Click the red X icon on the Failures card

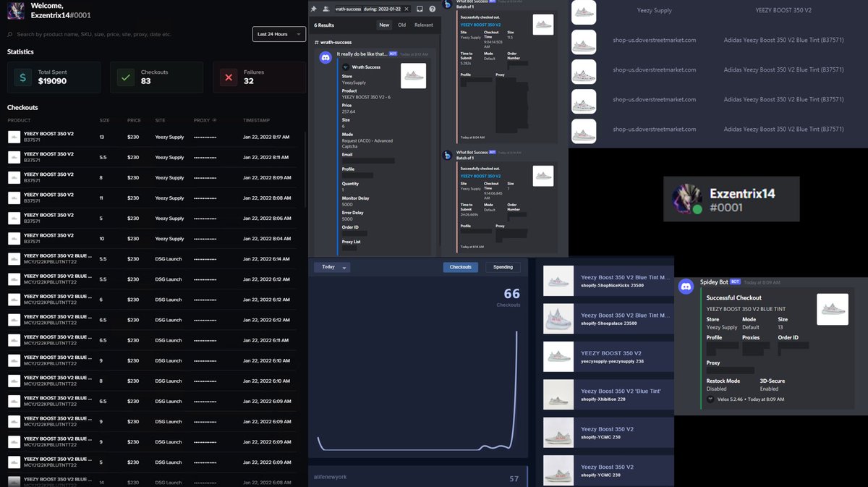coord(229,77)
